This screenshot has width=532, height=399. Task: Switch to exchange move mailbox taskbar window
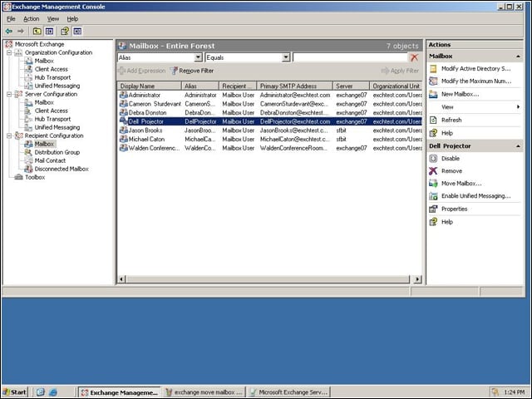pos(204,392)
